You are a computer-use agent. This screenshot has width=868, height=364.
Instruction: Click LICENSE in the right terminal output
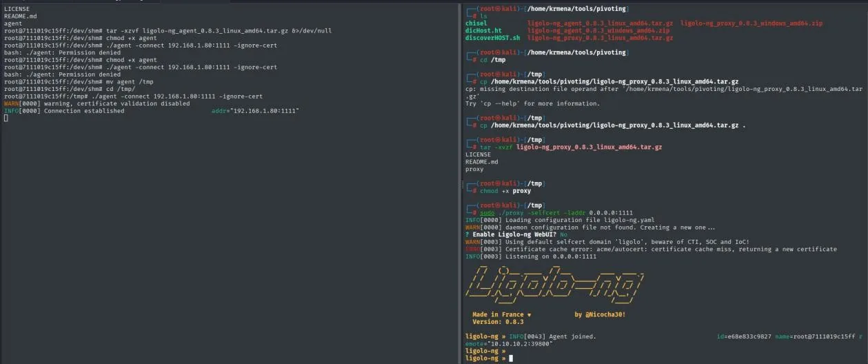coord(478,154)
